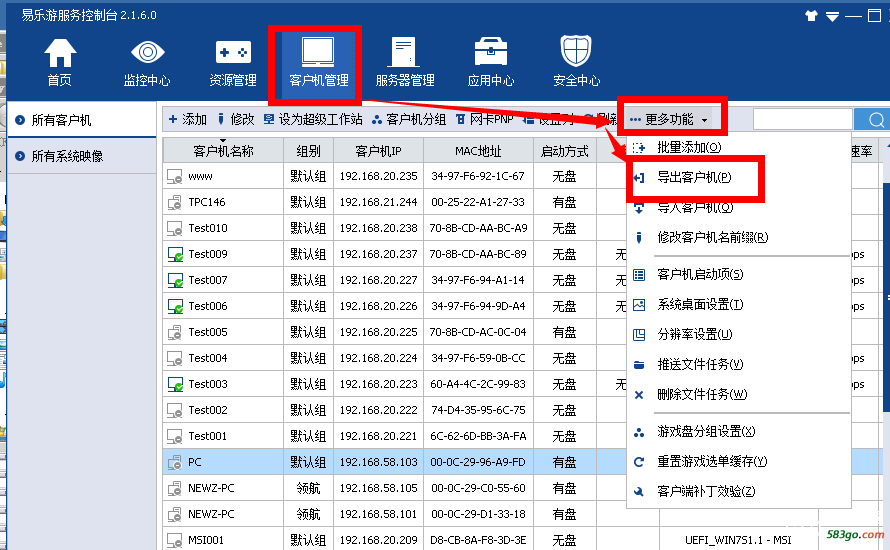This screenshot has width=890, height=550.
Task: Select the Test001 client row
Action: click(395, 436)
